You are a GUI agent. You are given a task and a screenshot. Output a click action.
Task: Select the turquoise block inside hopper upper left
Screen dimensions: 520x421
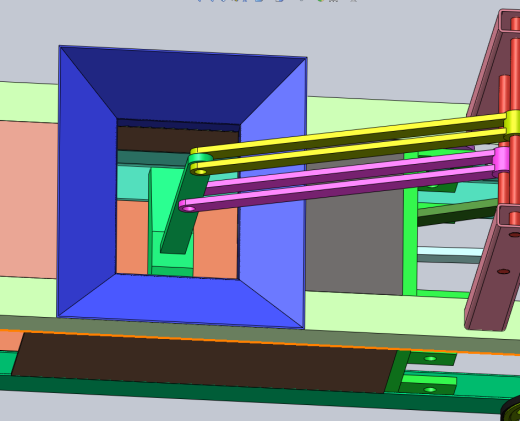(133, 183)
